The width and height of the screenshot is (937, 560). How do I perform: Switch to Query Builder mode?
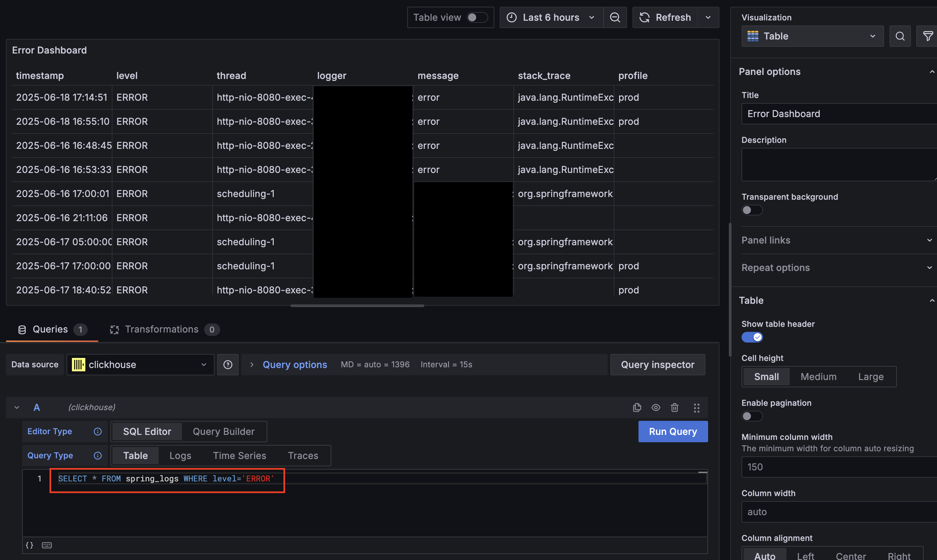click(x=224, y=431)
